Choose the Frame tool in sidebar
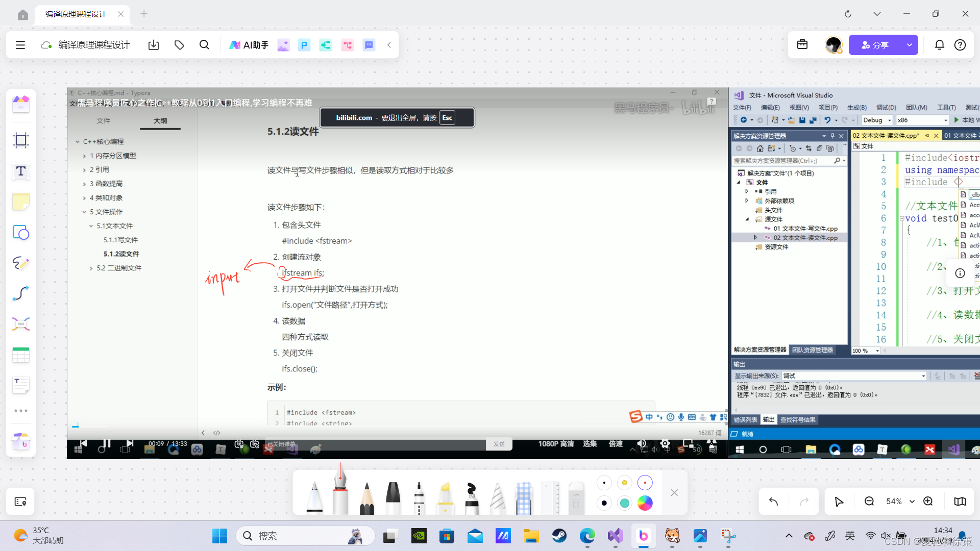This screenshot has width=980, height=551. (21, 140)
